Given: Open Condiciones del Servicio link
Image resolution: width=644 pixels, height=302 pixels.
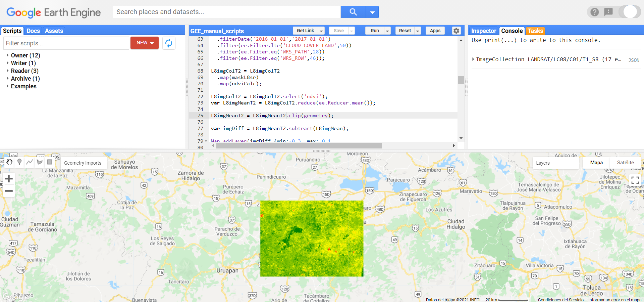Looking at the screenshot, I should click(561, 300).
